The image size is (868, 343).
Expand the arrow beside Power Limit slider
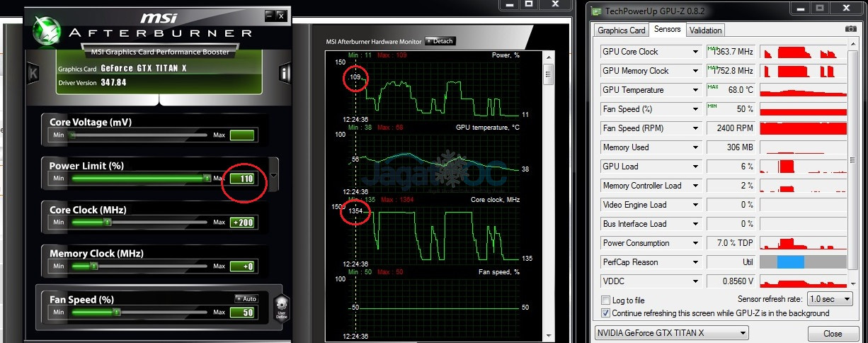click(273, 175)
